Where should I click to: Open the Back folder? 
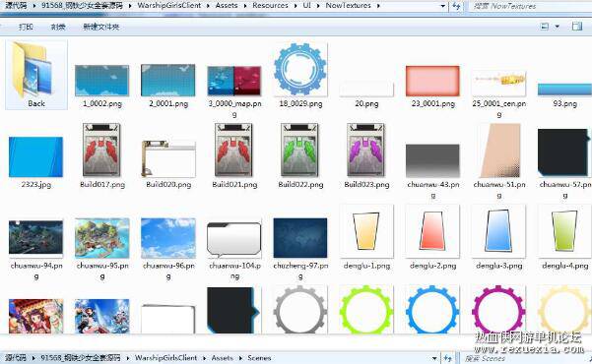coord(36,75)
